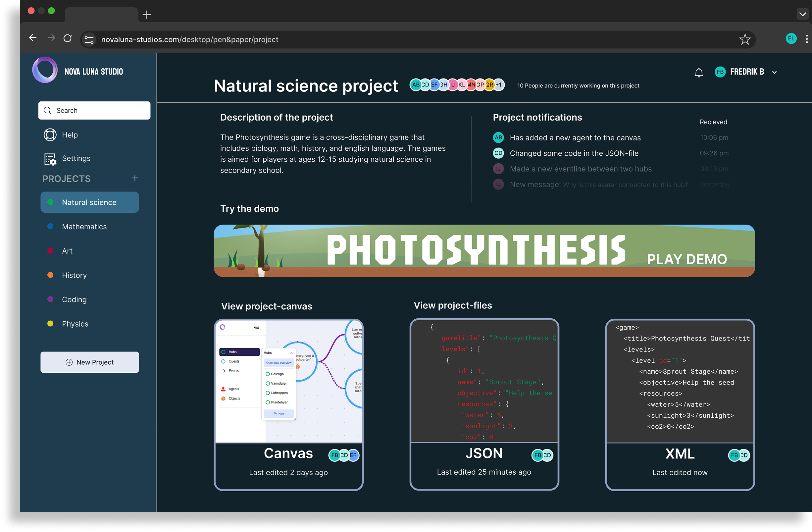
Task: Click the New Project button
Action: pos(90,362)
